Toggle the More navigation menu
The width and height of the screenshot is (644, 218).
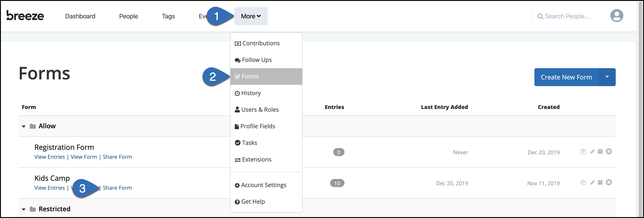tap(251, 16)
